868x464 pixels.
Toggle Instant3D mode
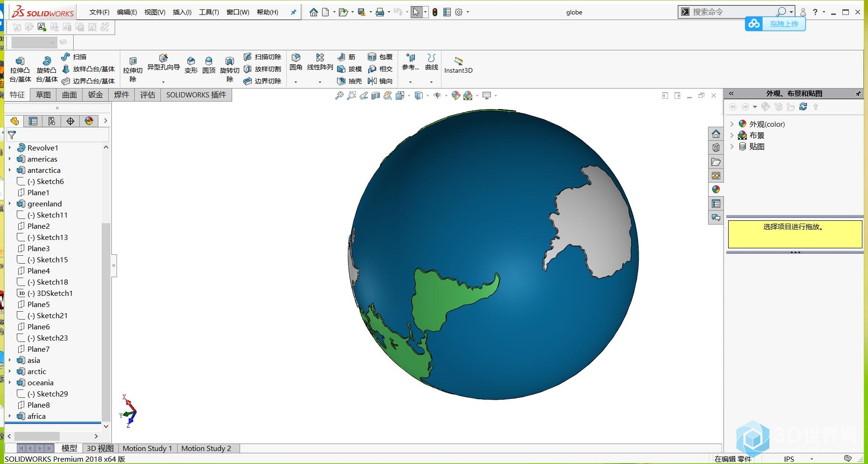coord(458,65)
